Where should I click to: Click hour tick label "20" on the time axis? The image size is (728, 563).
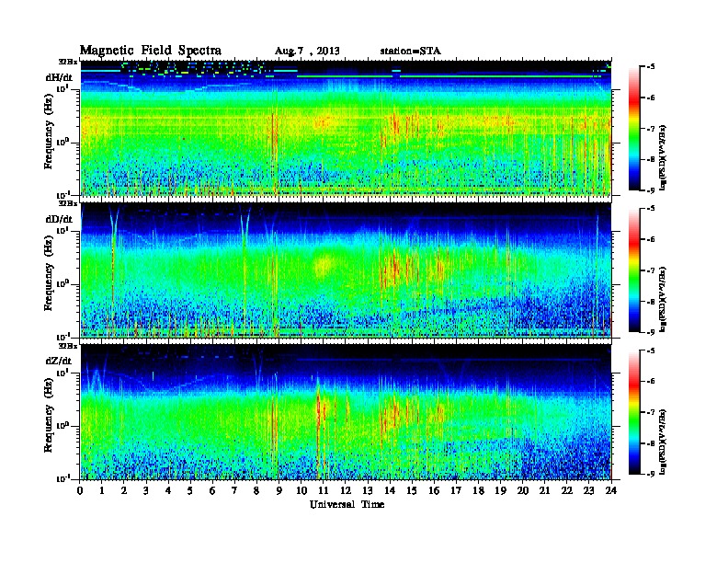pyautogui.click(x=523, y=490)
